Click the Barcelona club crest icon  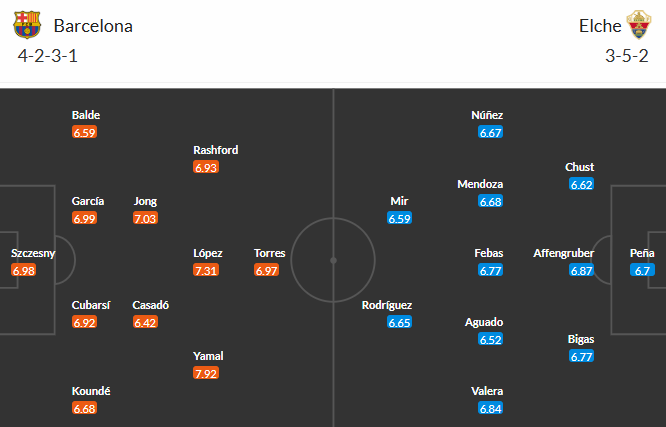point(31,25)
